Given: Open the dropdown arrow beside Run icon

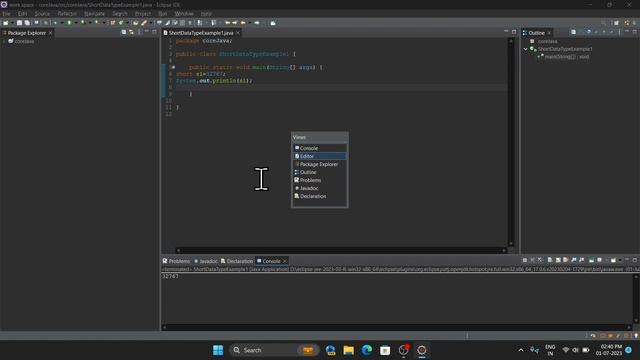Looking at the screenshot, I should 76,23.
